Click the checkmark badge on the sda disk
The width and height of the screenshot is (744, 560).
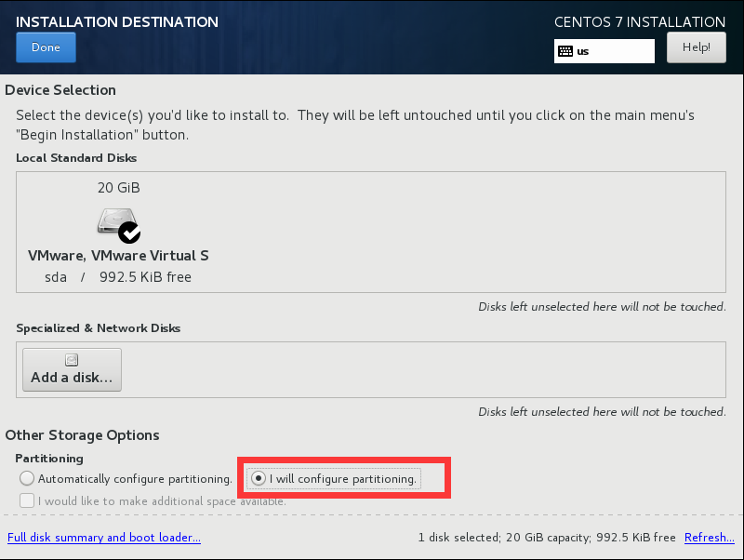click(x=129, y=233)
